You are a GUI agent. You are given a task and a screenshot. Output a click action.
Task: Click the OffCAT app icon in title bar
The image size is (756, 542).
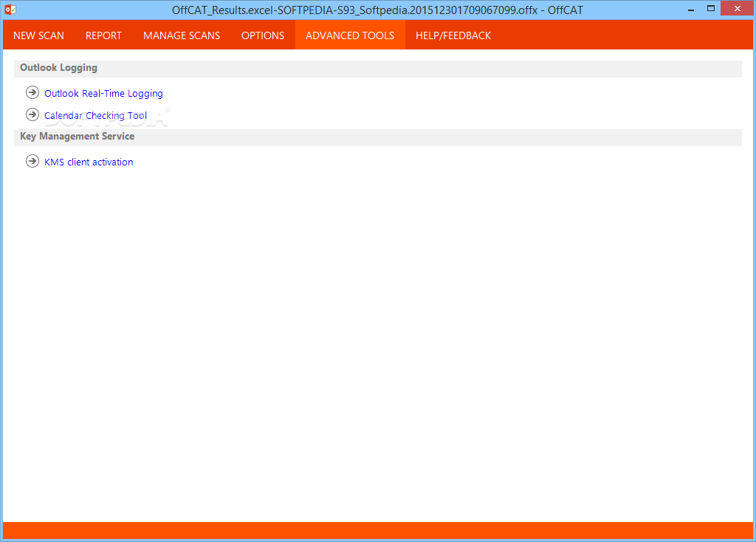click(x=10, y=9)
